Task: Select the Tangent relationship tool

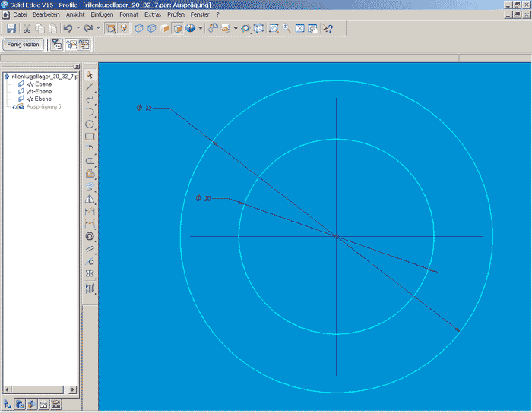Action: tap(90, 261)
